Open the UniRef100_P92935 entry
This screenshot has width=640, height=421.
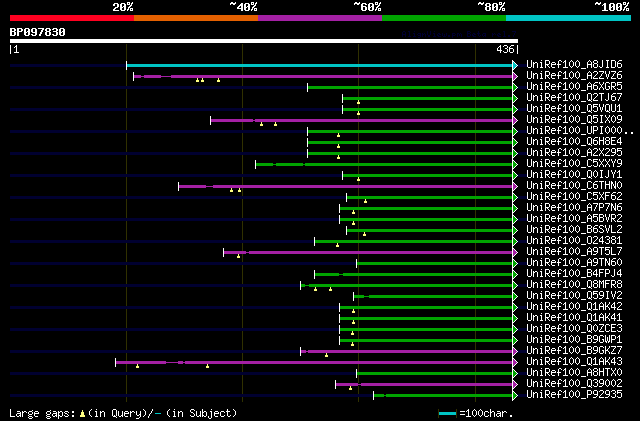click(574, 395)
